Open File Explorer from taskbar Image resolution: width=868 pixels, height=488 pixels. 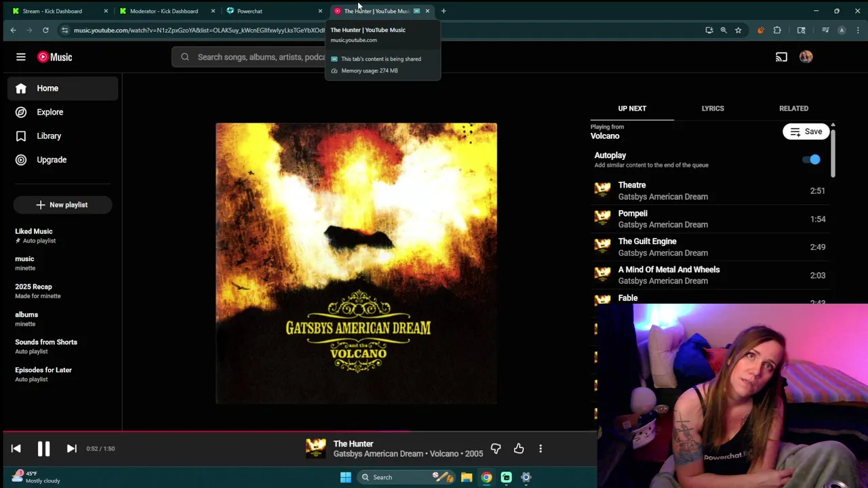pyautogui.click(x=467, y=477)
